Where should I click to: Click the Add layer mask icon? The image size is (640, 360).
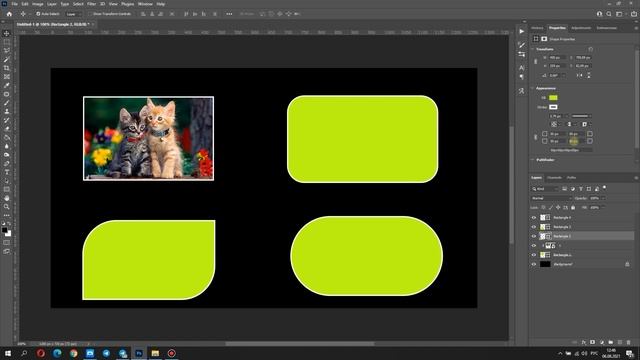click(593, 342)
